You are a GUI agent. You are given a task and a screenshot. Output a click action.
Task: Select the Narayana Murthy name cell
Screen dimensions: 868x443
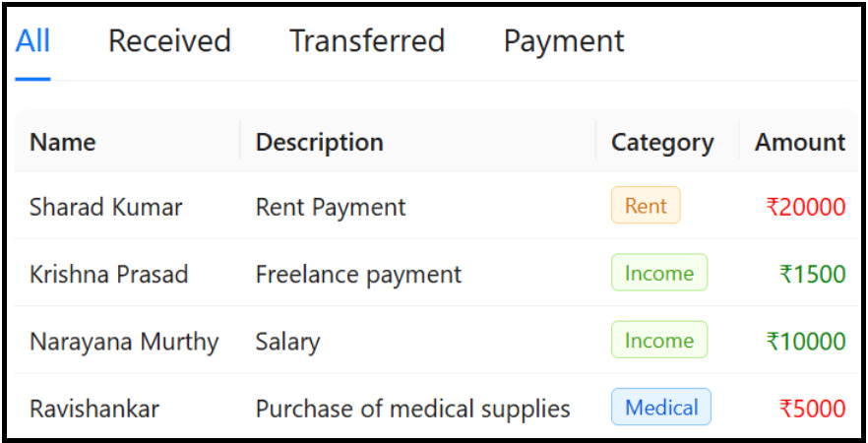coord(124,342)
